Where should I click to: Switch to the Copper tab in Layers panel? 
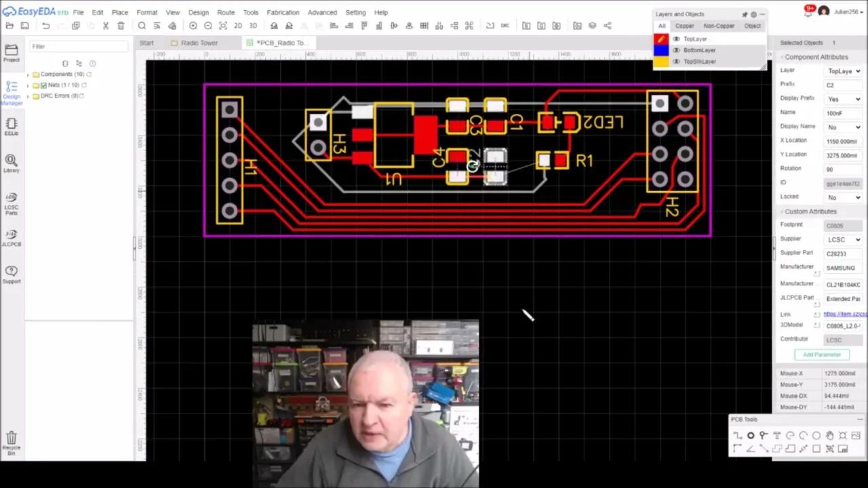tap(684, 26)
